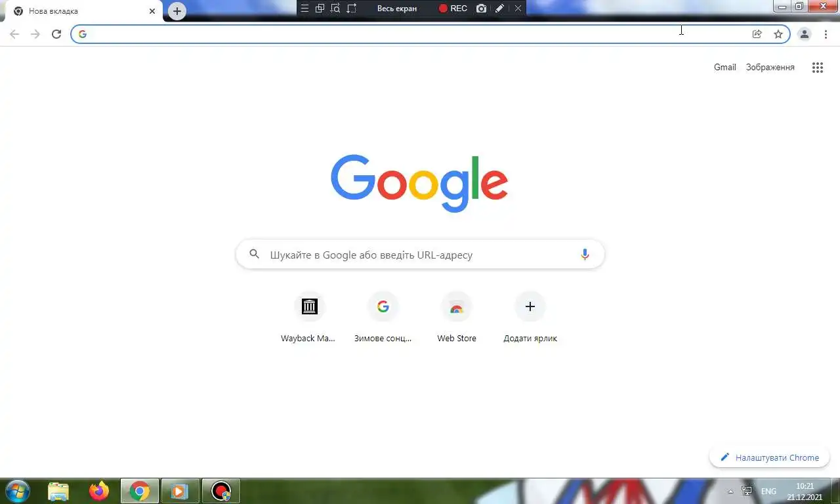Bookmark this tab with the star icon
Viewport: 840px width, 504px height.
tap(778, 34)
